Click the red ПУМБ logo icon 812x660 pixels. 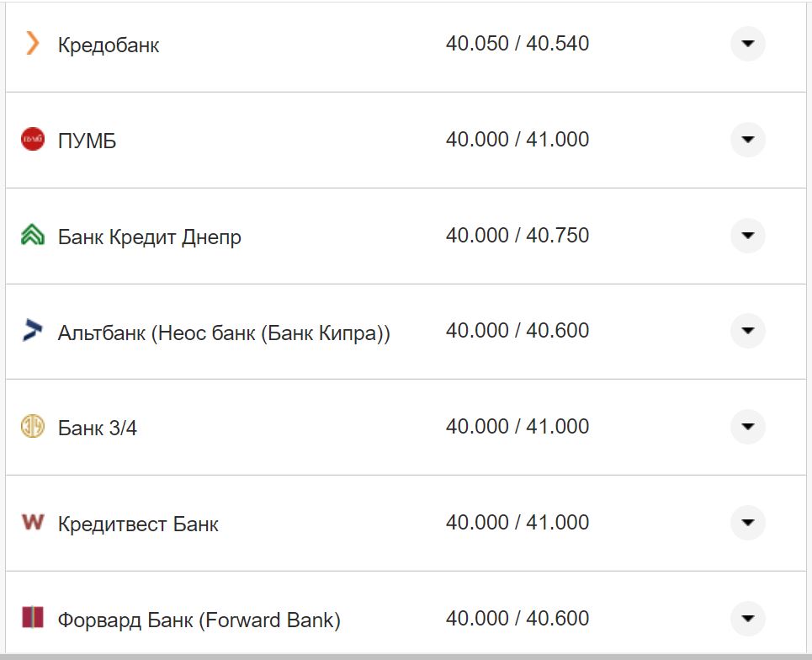32,139
